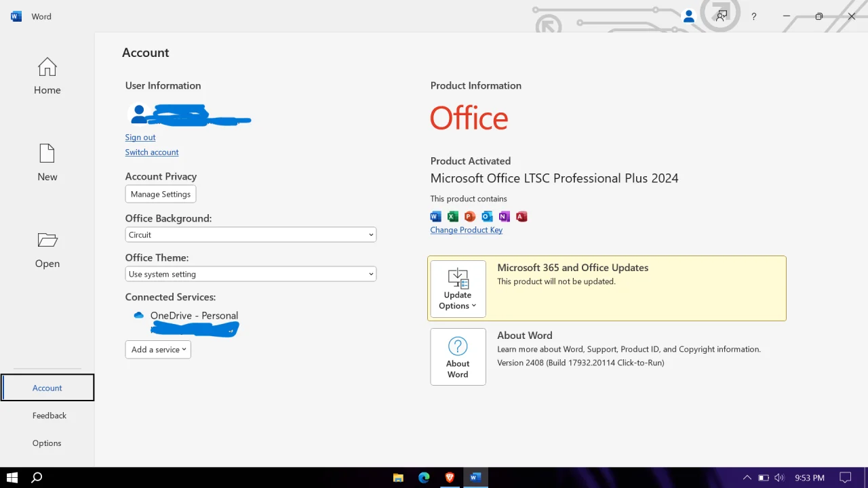Click the user avatar under User Information

pyautogui.click(x=139, y=114)
